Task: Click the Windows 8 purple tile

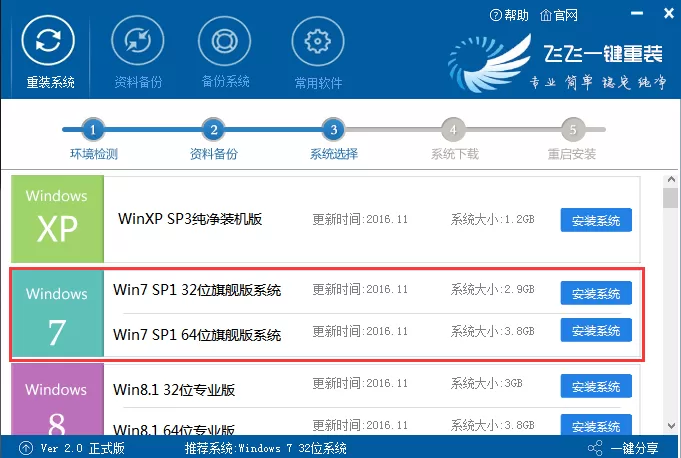Action: click(57, 399)
